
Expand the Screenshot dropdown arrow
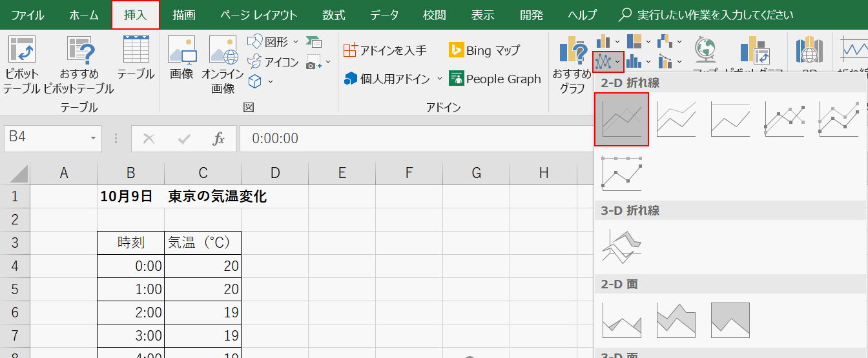pyautogui.click(x=327, y=63)
